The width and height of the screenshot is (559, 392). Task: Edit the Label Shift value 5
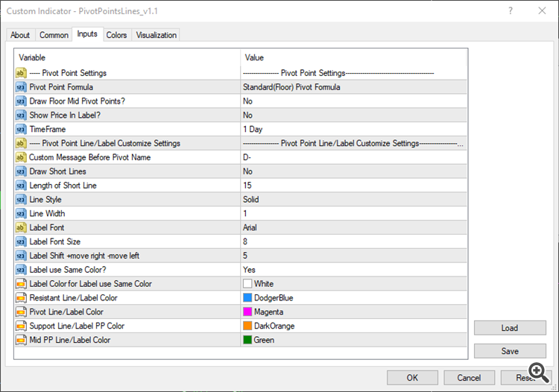click(x=353, y=256)
